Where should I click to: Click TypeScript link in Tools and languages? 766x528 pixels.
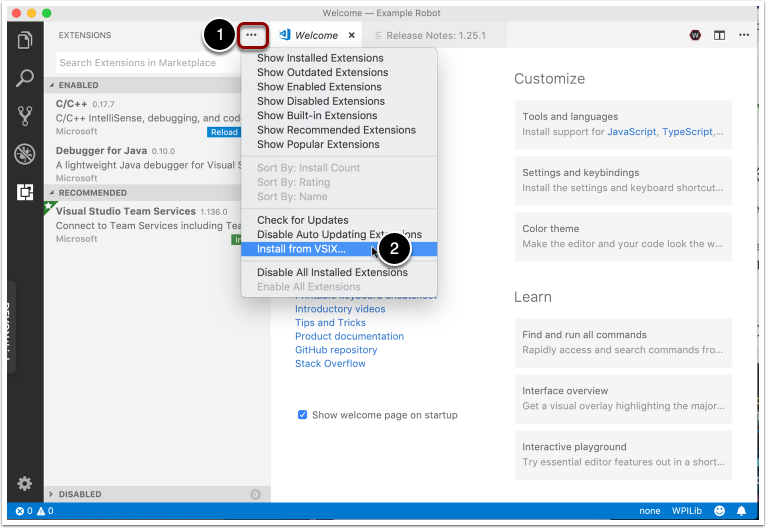[x=687, y=131]
